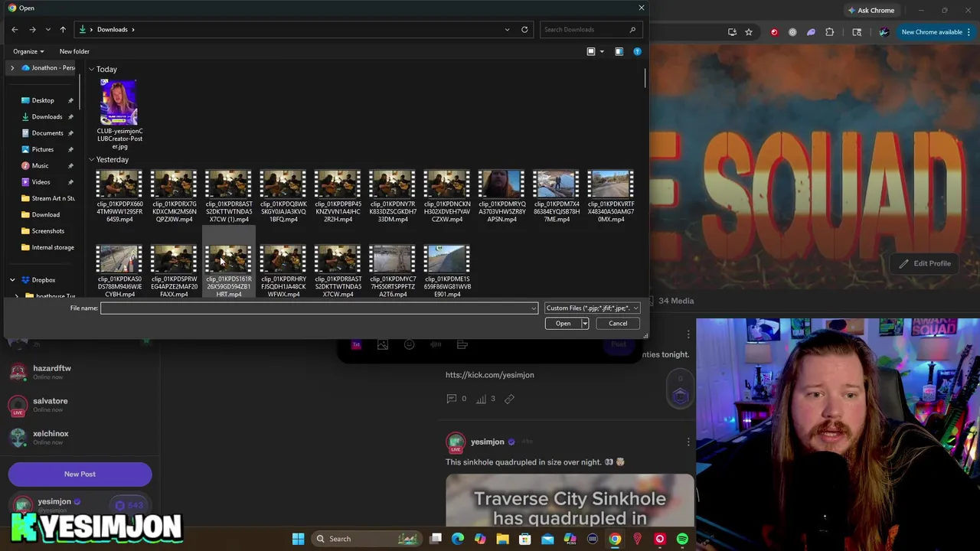This screenshot has width=980, height=551.
Task: Click Ask Chrome in the browser
Action: point(871,10)
